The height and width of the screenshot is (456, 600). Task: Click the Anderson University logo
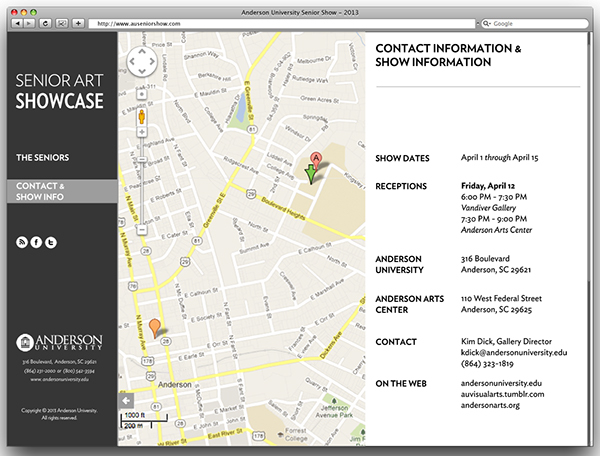click(x=59, y=342)
